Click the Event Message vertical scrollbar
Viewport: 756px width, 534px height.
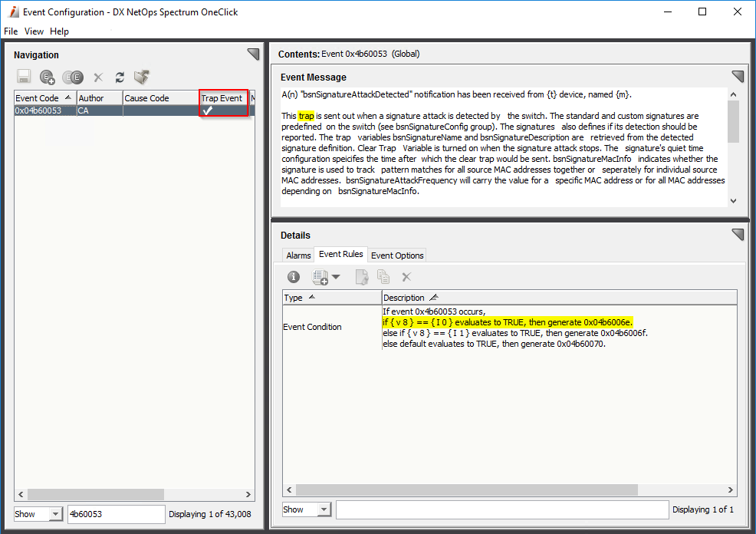[x=733, y=123]
